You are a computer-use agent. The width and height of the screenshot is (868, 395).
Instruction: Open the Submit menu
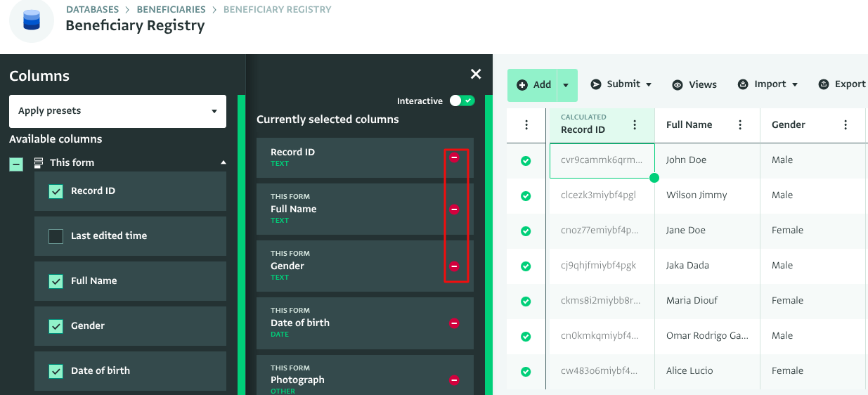coord(621,84)
